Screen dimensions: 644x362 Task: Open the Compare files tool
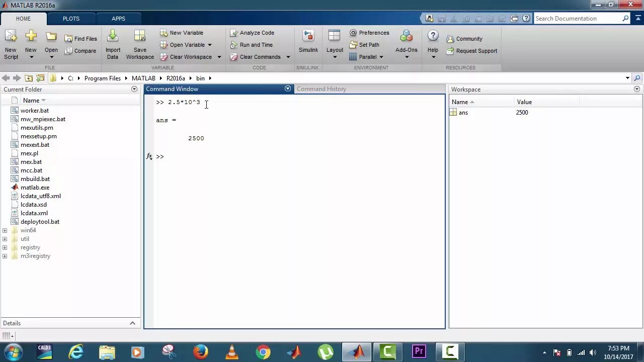tap(80, 51)
